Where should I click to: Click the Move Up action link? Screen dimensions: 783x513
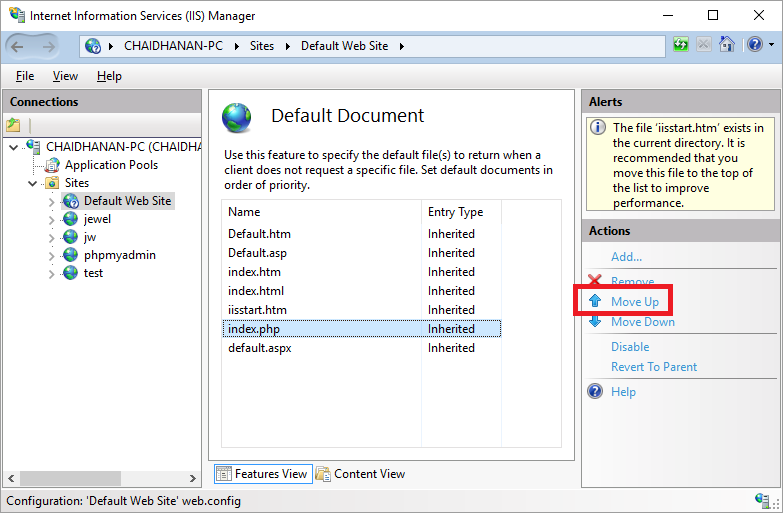[x=635, y=302]
